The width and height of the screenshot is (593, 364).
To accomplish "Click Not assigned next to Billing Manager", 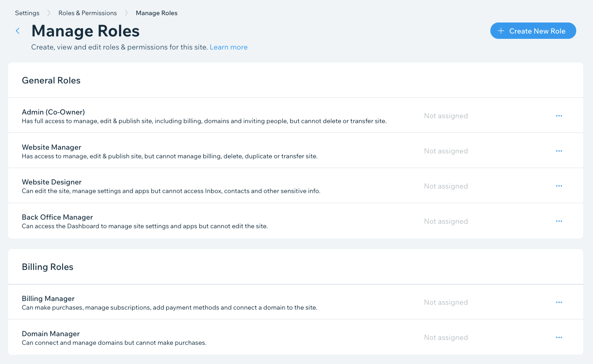I will [446, 302].
